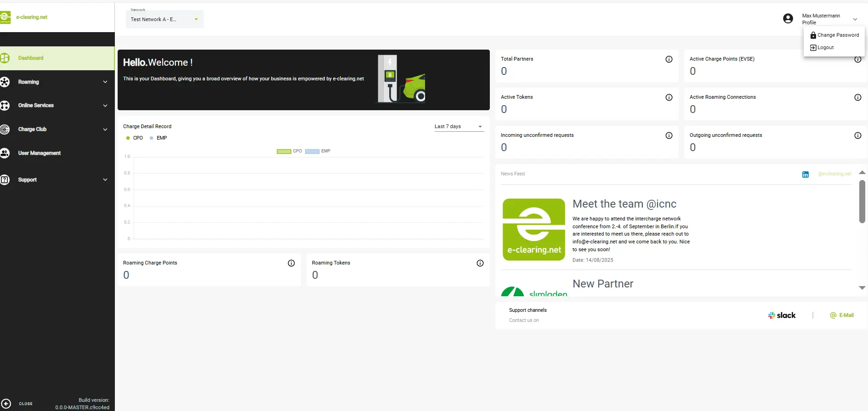Viewport: 868px width, 411px height.
Task: Go to User Management in sidebar
Action: pos(39,153)
